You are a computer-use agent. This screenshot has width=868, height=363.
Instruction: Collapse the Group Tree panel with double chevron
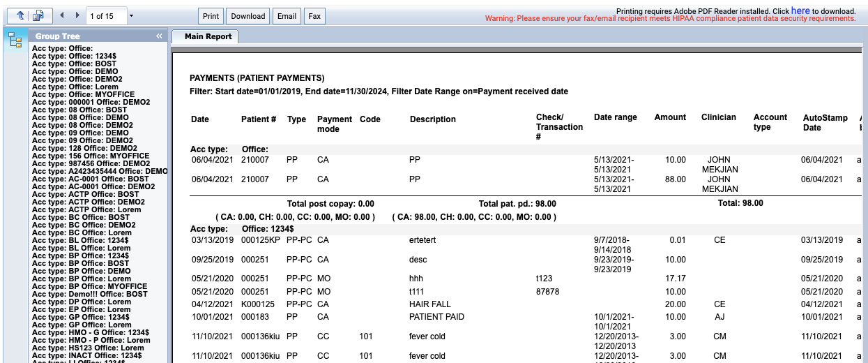(x=159, y=36)
